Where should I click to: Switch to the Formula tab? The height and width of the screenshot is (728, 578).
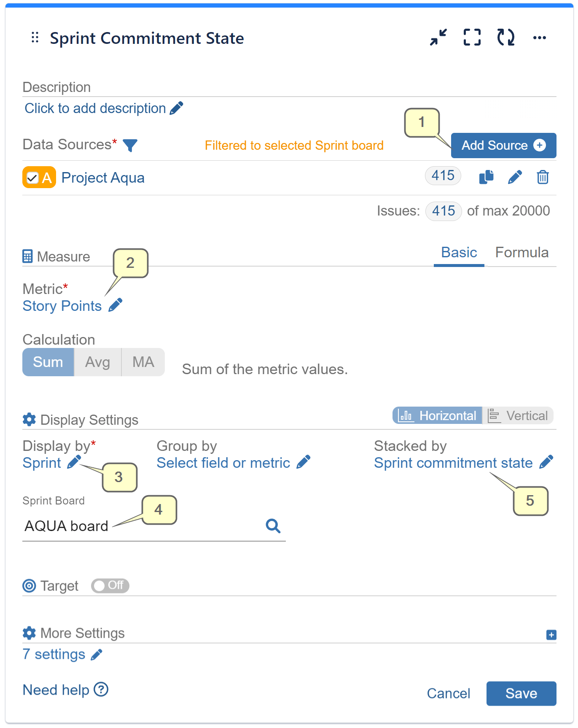[x=522, y=252]
